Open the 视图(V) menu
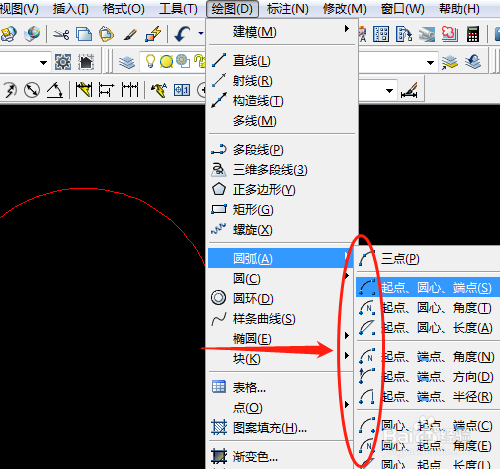This screenshot has height=469, width=500. [x=19, y=9]
